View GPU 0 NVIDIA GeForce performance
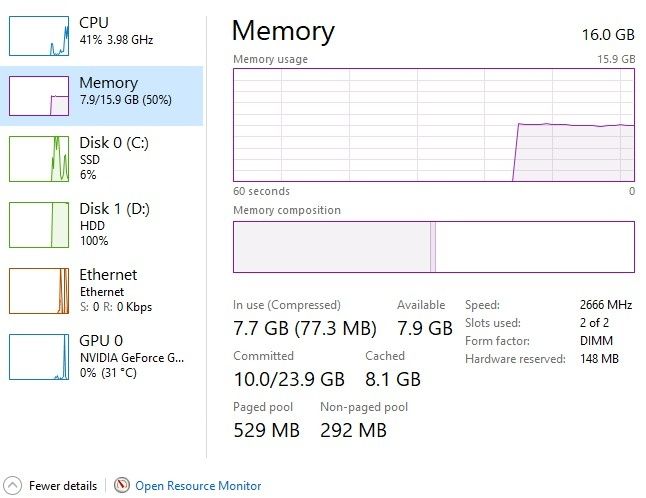The image size is (646, 498). [x=130, y=356]
